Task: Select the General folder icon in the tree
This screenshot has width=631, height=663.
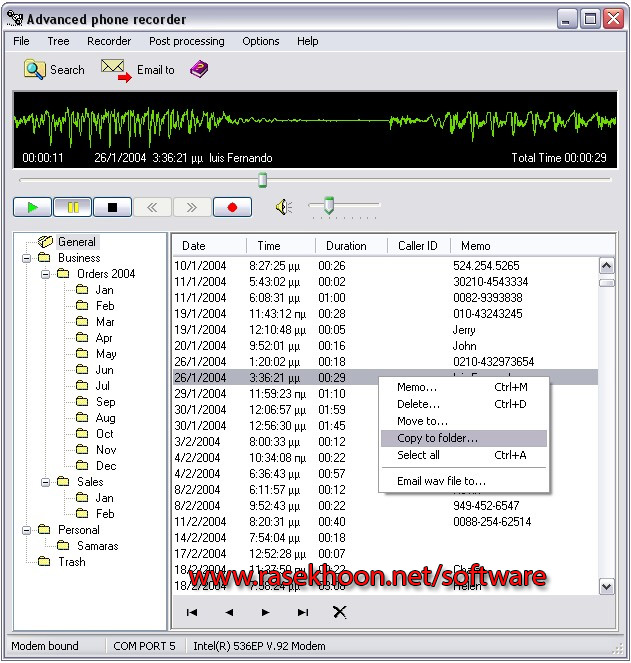Action: (45, 242)
